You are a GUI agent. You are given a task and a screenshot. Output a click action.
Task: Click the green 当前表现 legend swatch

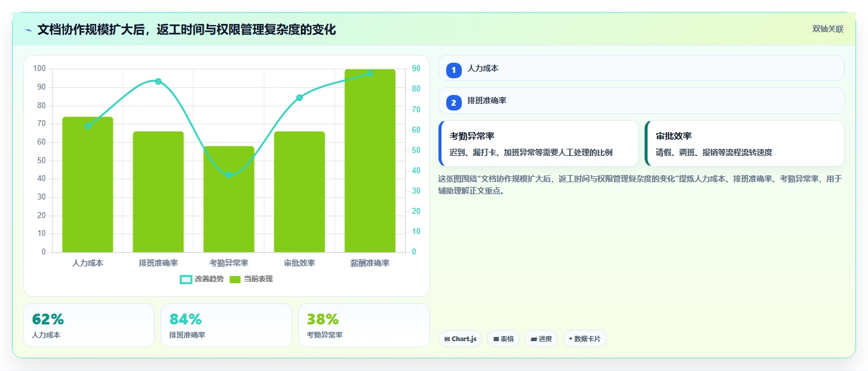[235, 279]
